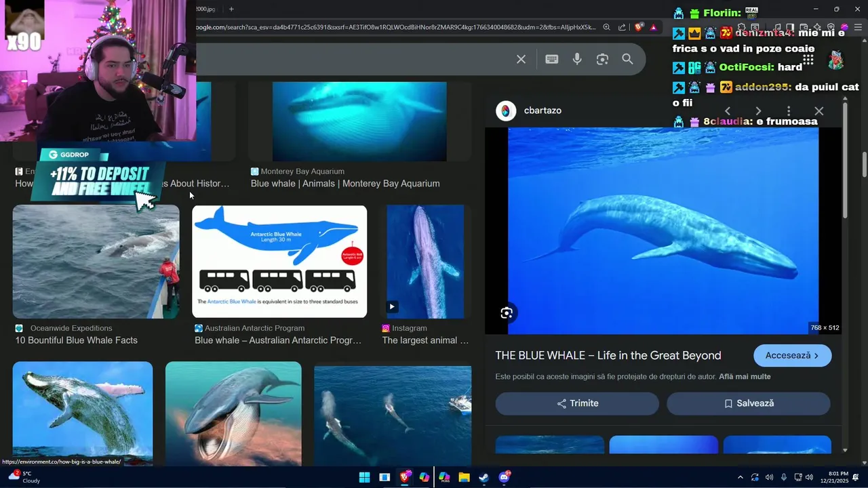
Task: Open Google apps grid launcher
Action: (x=808, y=60)
